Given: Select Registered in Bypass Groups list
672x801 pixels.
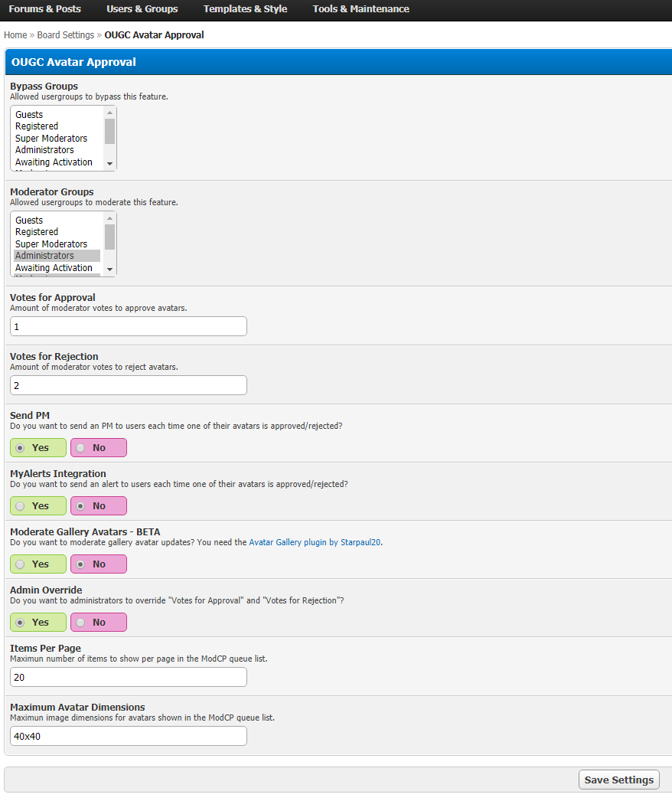Looking at the screenshot, I should coord(57,126).
